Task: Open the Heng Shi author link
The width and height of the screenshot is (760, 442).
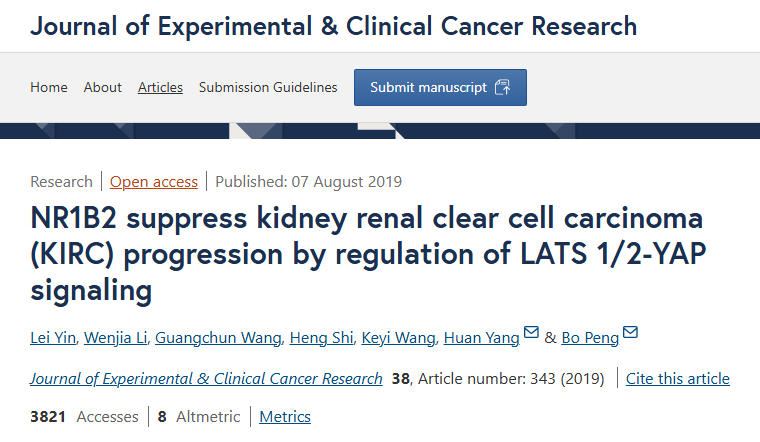Action: click(321, 338)
